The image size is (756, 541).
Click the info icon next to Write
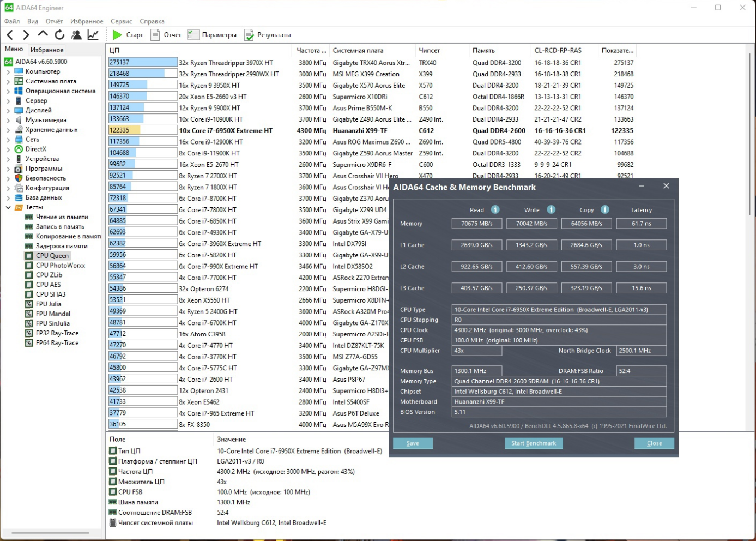[551, 209]
